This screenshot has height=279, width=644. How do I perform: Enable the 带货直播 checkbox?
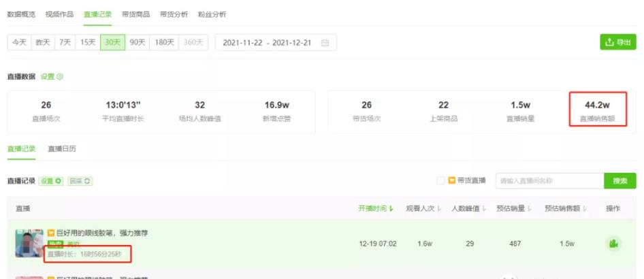pos(440,180)
